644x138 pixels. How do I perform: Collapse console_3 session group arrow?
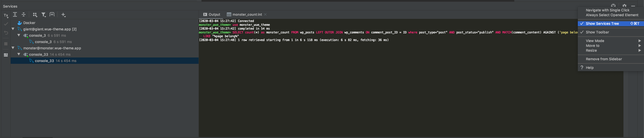click(x=19, y=35)
